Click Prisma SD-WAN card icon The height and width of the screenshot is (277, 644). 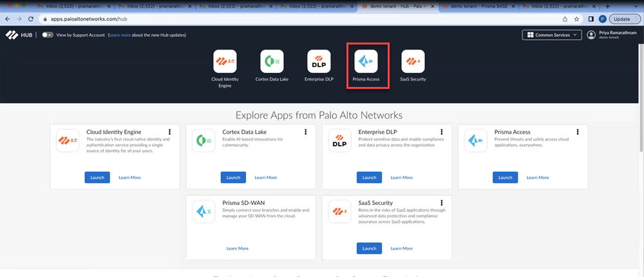(204, 211)
